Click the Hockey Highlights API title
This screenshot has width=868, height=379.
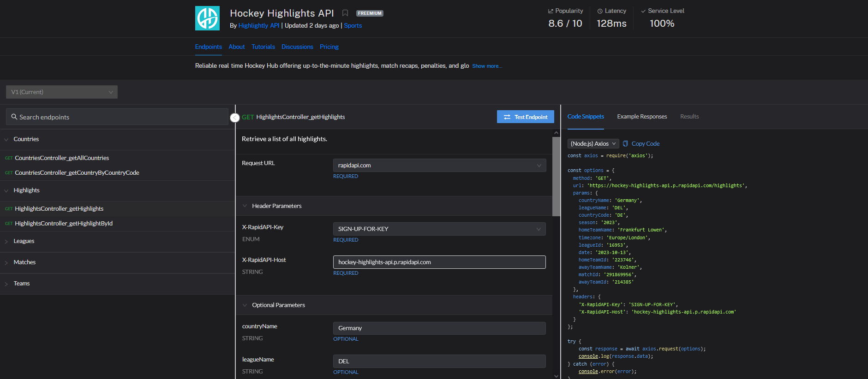[282, 13]
